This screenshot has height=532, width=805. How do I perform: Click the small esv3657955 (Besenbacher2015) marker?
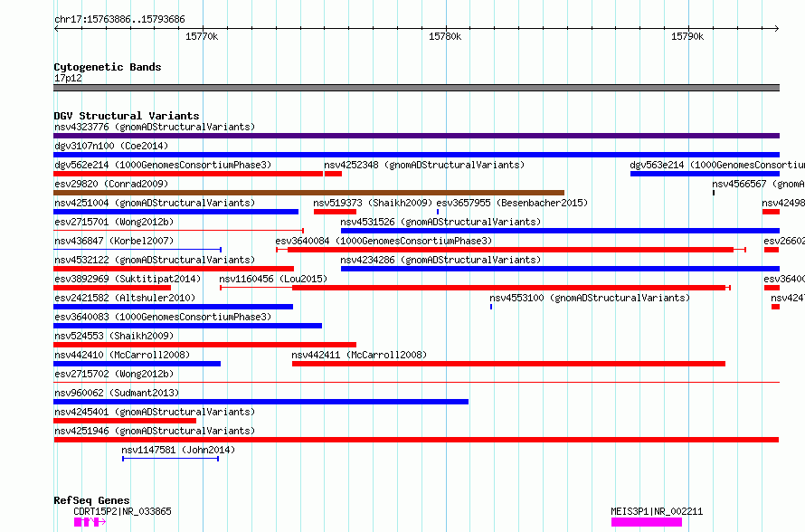click(x=438, y=212)
